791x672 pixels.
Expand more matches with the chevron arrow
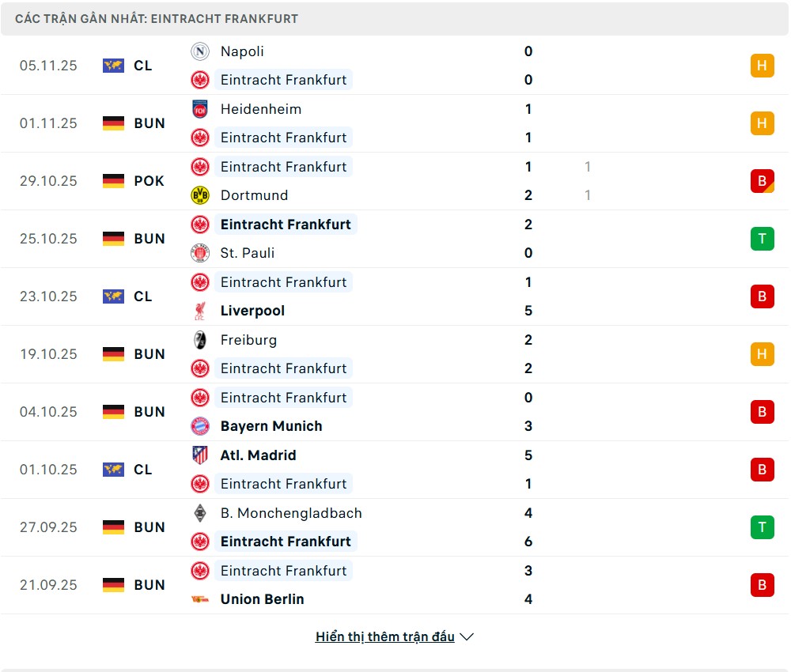[x=467, y=637]
